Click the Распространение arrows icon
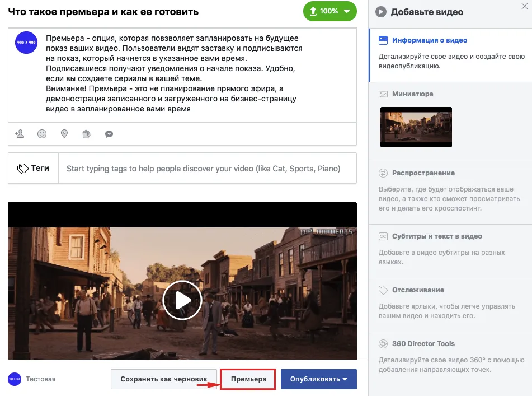Screen dimensions: 532x396 pyautogui.click(x=383, y=173)
